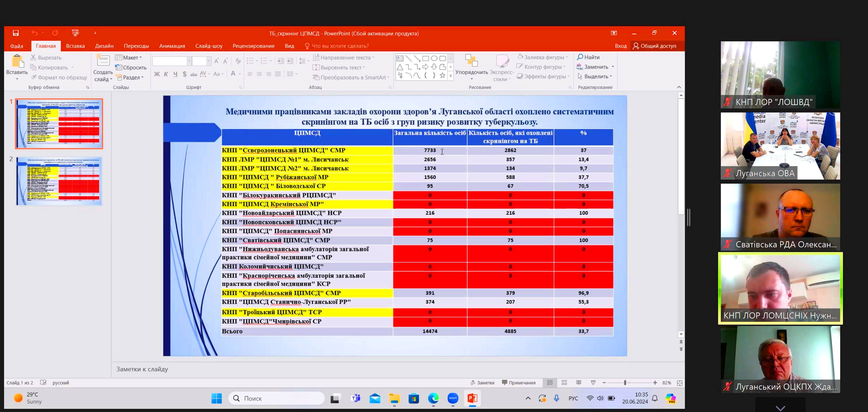Select the rectangle shape in shapes gallery
868x412 pixels.
(x=425, y=58)
